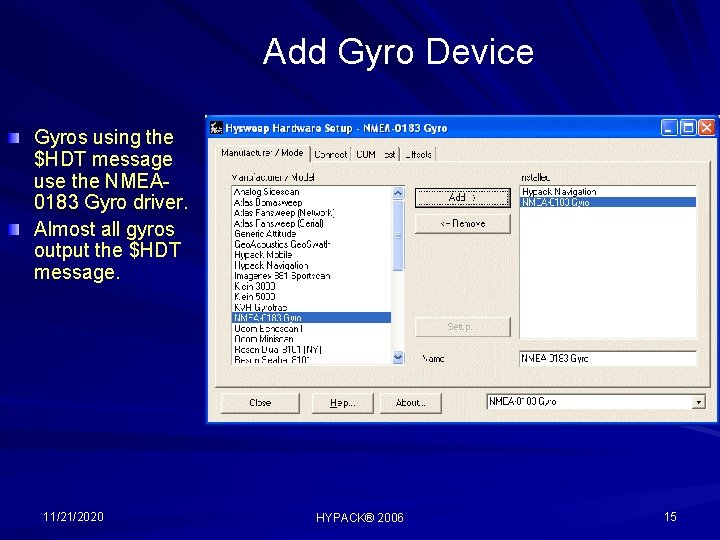Screen dimensions: 720x540
Task: Open the Help button
Action: 343,403
